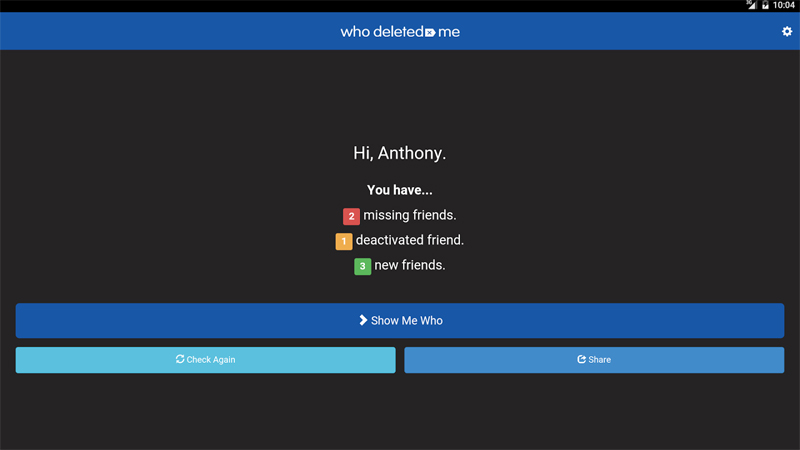This screenshot has height=450, width=800.
Task: Tap the 10:04 clock in the status bar
Action: [784, 5]
